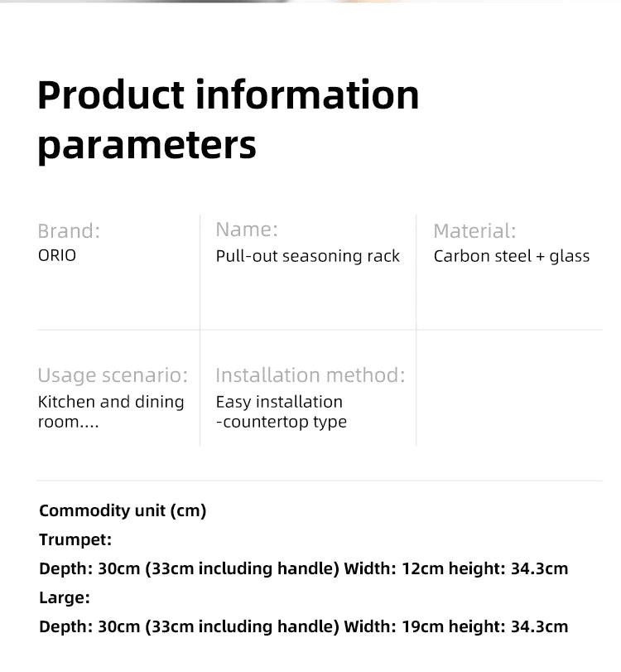The image size is (621, 672).
Task: Select the "Brand:" label
Action: click(69, 231)
